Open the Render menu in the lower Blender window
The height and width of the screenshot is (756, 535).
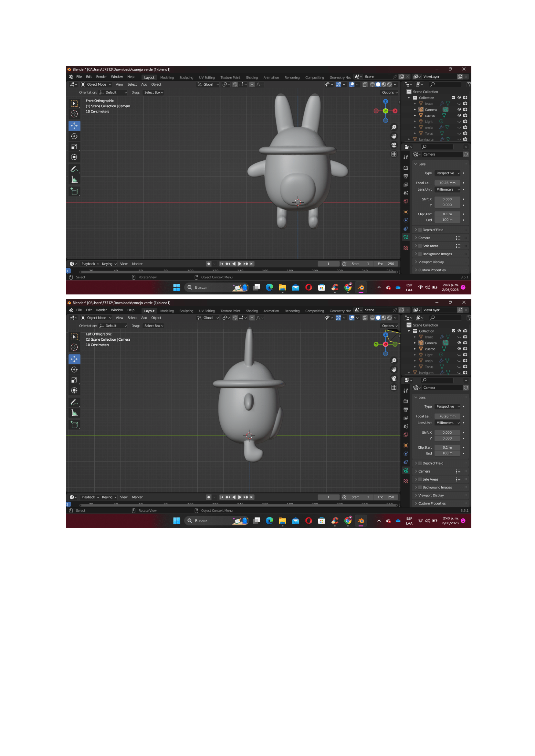[101, 310]
